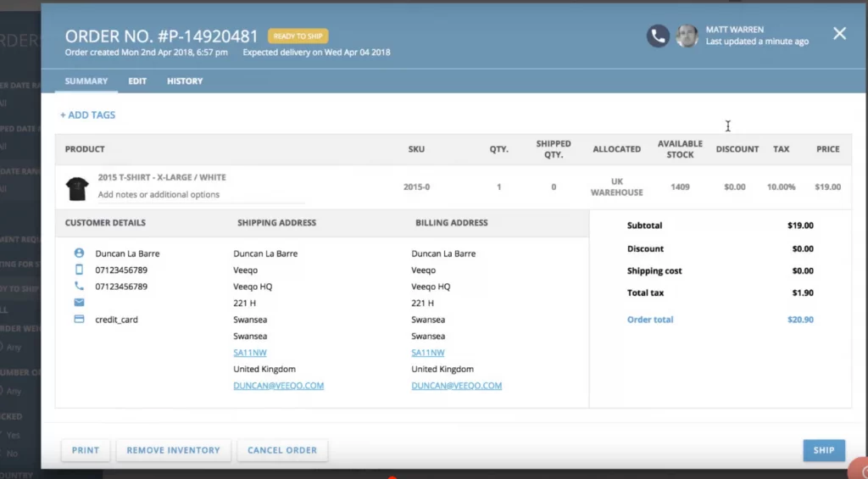Click the UK Warehouse allocated cell
868x479 pixels.
pos(617,187)
